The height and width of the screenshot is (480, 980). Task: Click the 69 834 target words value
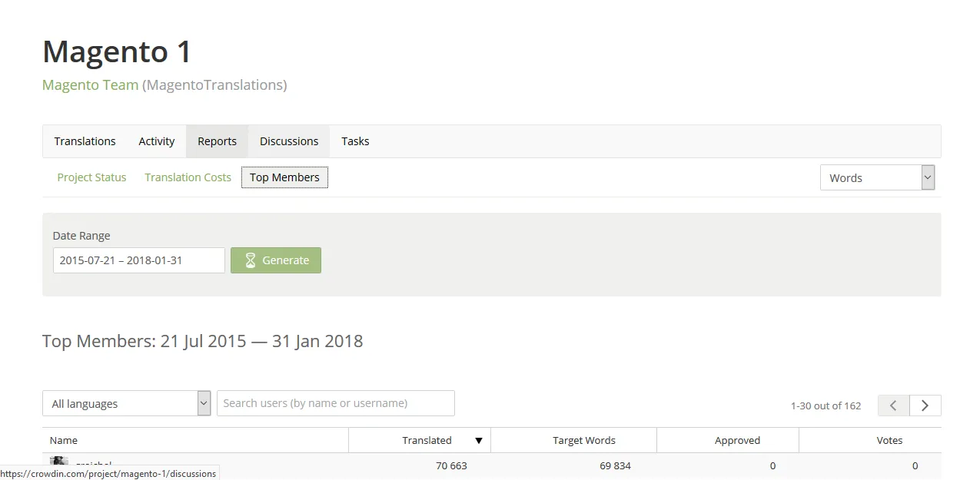[x=615, y=465]
